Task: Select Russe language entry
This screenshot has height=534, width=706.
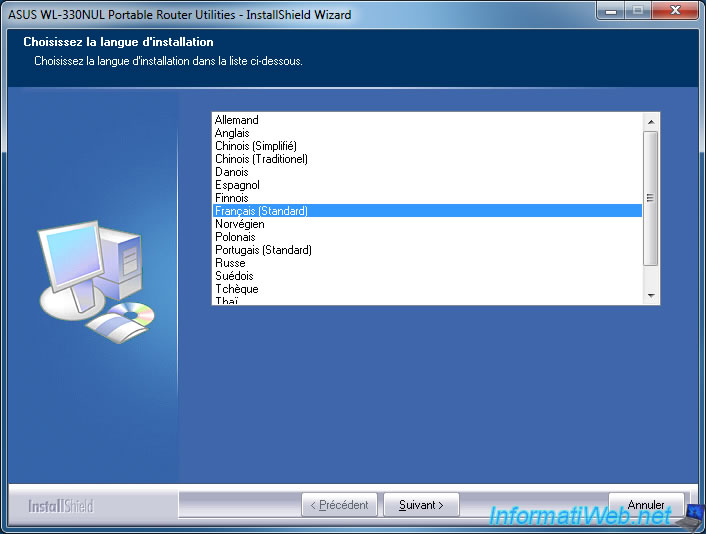Action: 427,263
